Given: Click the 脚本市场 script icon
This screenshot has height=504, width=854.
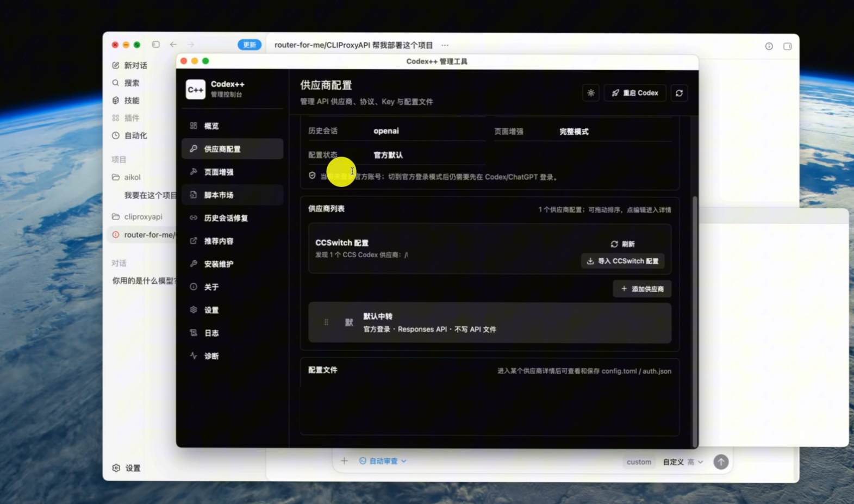Looking at the screenshot, I should tap(194, 195).
